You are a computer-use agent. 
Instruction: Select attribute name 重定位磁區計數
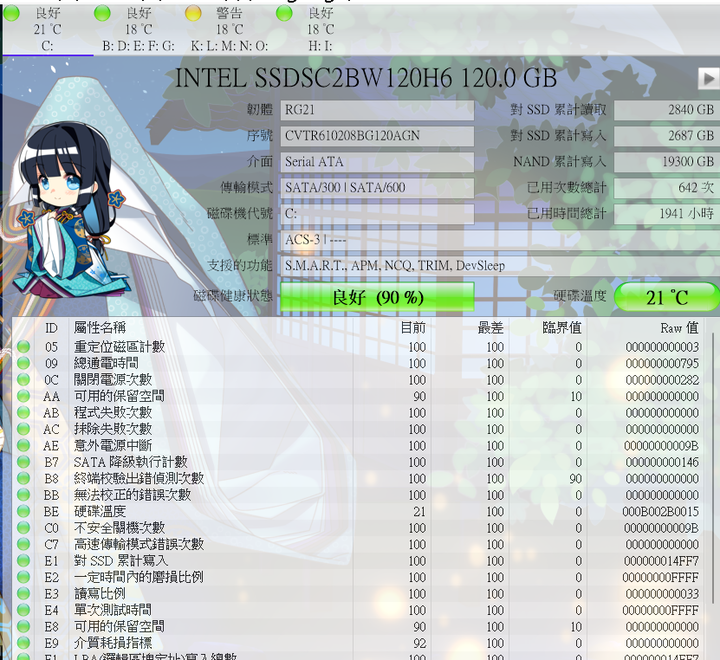point(119,347)
